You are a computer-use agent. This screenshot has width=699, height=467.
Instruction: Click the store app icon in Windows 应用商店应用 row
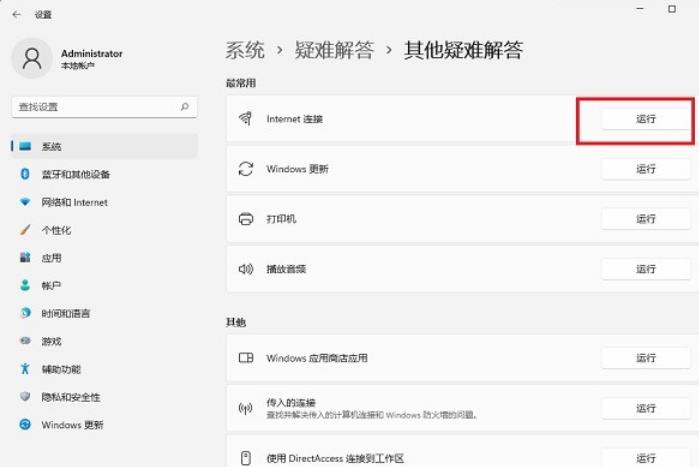coord(246,358)
